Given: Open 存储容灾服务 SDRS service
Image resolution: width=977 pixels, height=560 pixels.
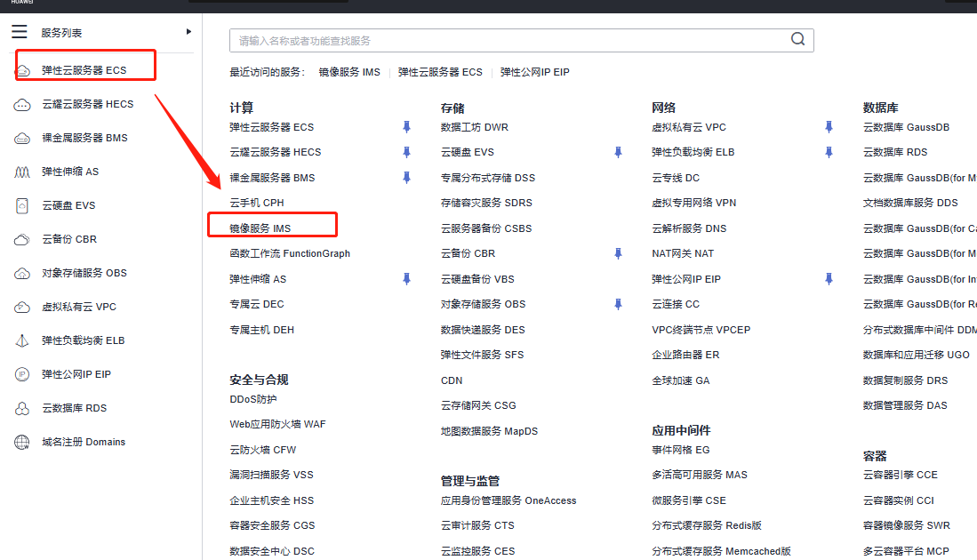Looking at the screenshot, I should coord(486,203).
